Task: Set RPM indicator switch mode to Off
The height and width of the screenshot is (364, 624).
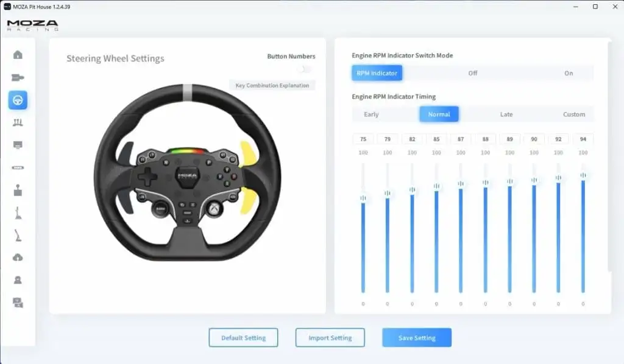Action: point(472,73)
